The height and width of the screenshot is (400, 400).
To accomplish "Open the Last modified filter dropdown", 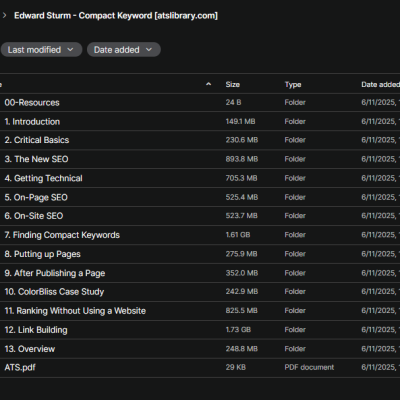I will pos(41,50).
